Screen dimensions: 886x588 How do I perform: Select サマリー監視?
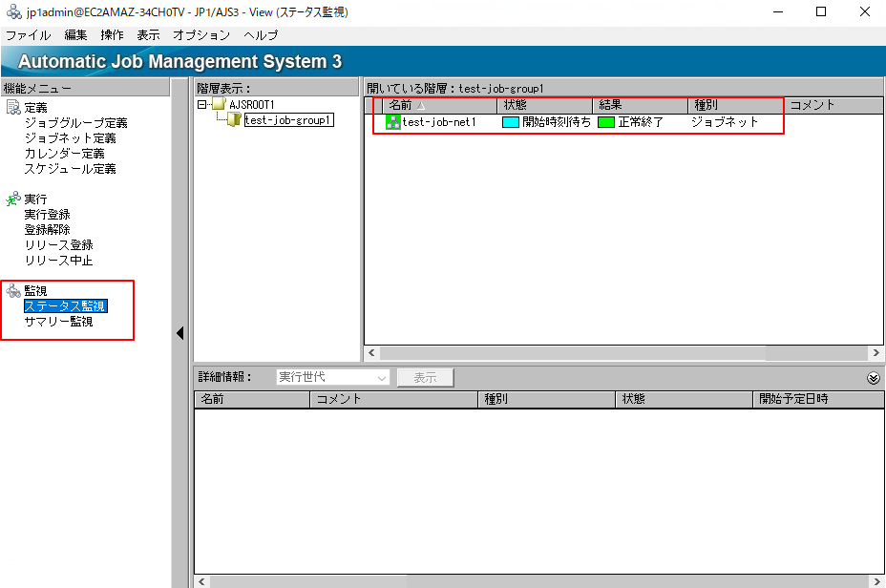click(59, 321)
